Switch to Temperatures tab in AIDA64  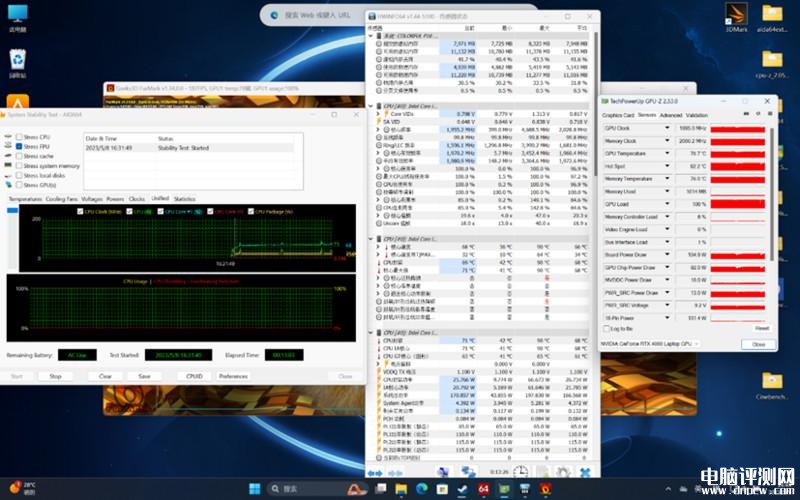coord(25,199)
